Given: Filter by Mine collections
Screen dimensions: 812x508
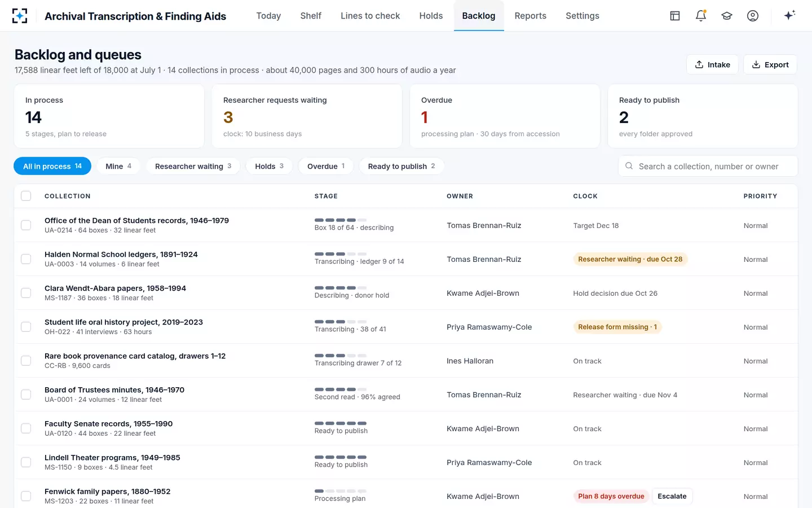Looking at the screenshot, I should tap(118, 166).
